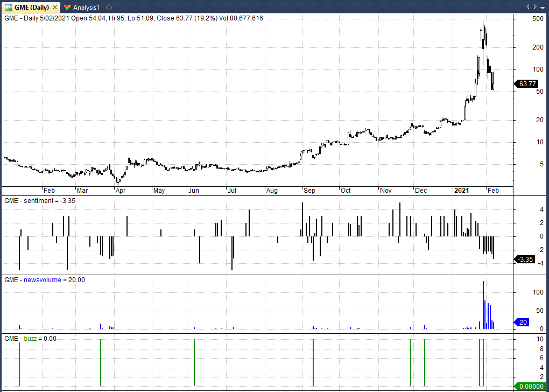Add a new tab with the plus icon

pyautogui.click(x=109, y=7)
